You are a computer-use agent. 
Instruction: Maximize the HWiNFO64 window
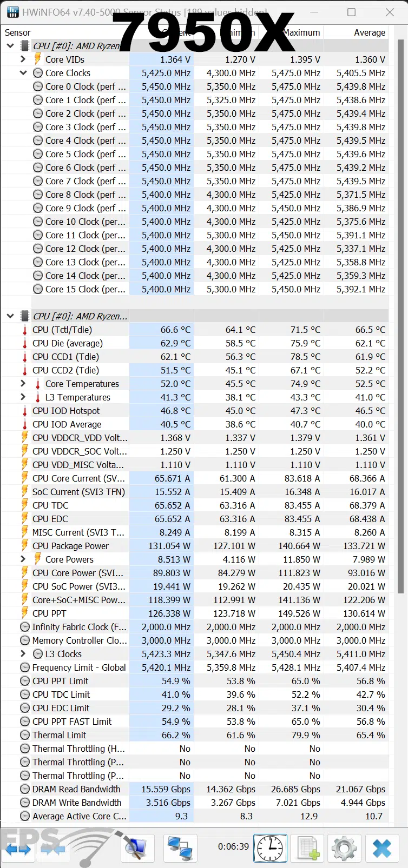pyautogui.click(x=351, y=12)
